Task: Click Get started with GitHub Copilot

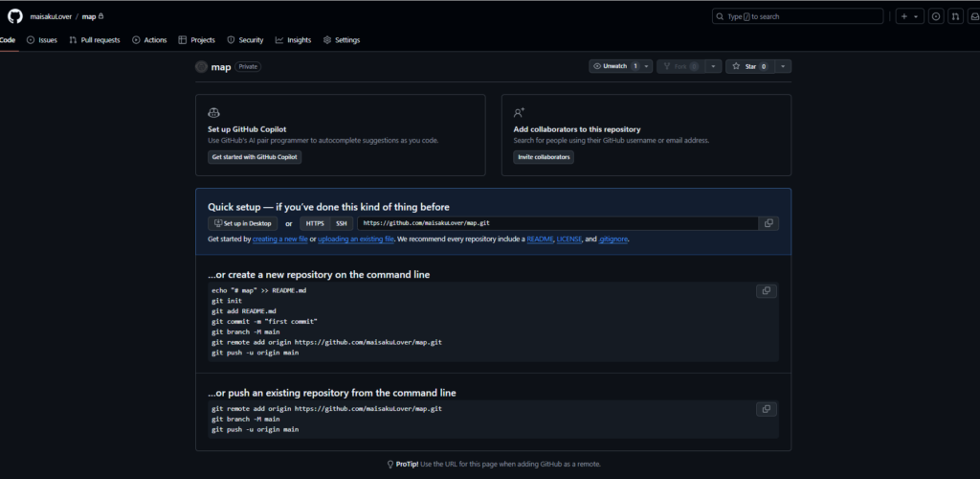Action: point(255,157)
